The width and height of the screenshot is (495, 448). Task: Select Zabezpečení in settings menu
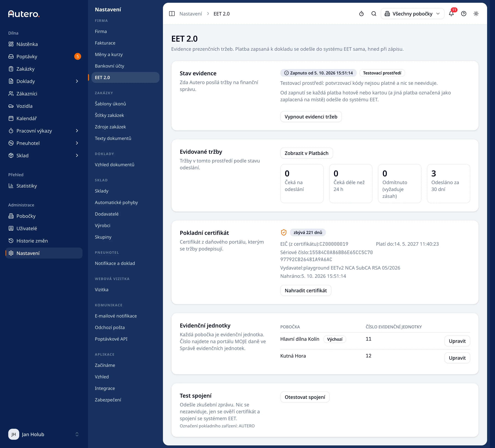coord(125,400)
